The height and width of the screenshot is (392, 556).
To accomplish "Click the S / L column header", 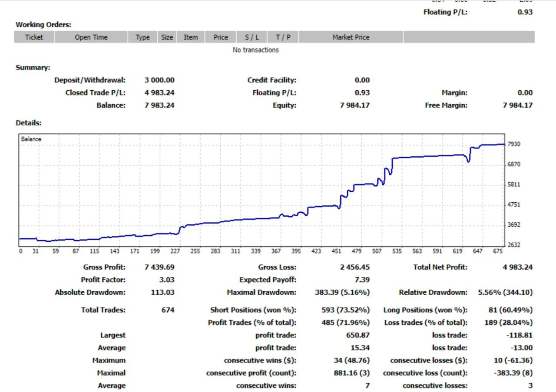I will (x=252, y=37).
